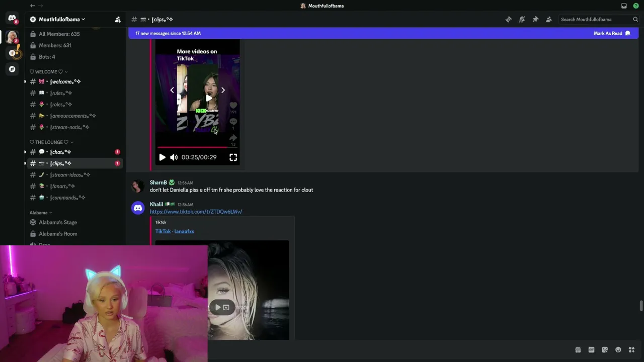Open the fanart channel
The height and width of the screenshot is (362, 644).
(x=74, y=186)
